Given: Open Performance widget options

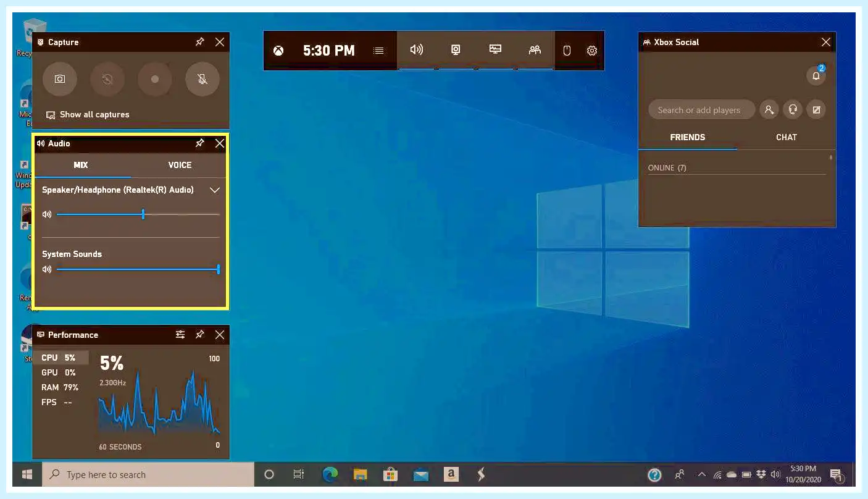Looking at the screenshot, I should [x=180, y=335].
